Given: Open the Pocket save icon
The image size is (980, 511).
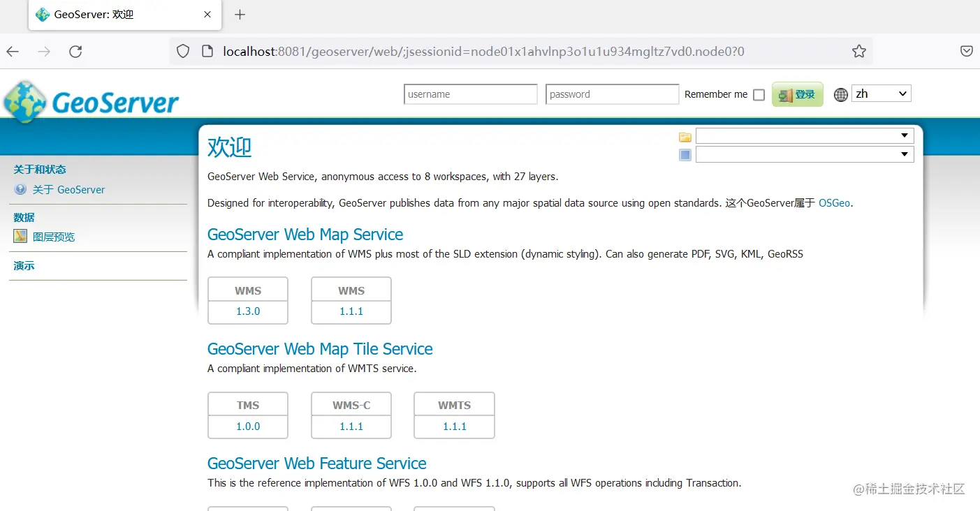Looking at the screenshot, I should pyautogui.click(x=967, y=51).
